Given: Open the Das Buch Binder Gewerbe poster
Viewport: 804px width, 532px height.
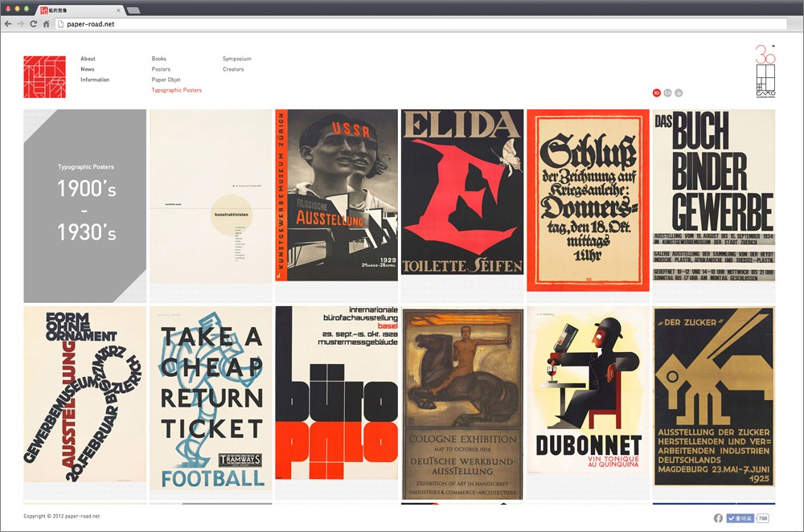Looking at the screenshot, I should (x=714, y=195).
